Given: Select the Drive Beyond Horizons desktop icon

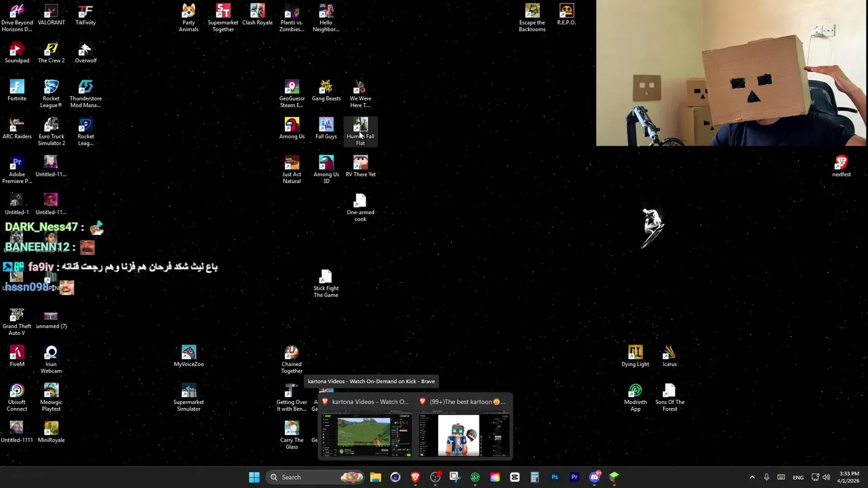Looking at the screenshot, I should [x=17, y=18].
